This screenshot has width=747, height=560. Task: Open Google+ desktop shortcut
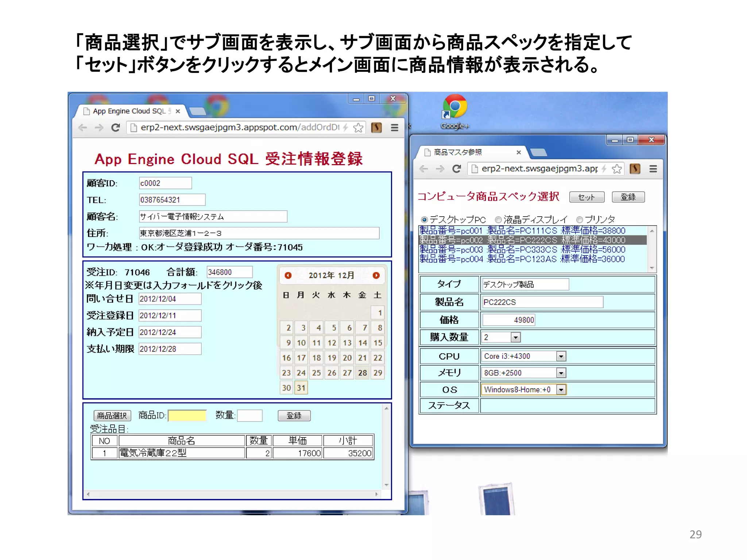454,112
